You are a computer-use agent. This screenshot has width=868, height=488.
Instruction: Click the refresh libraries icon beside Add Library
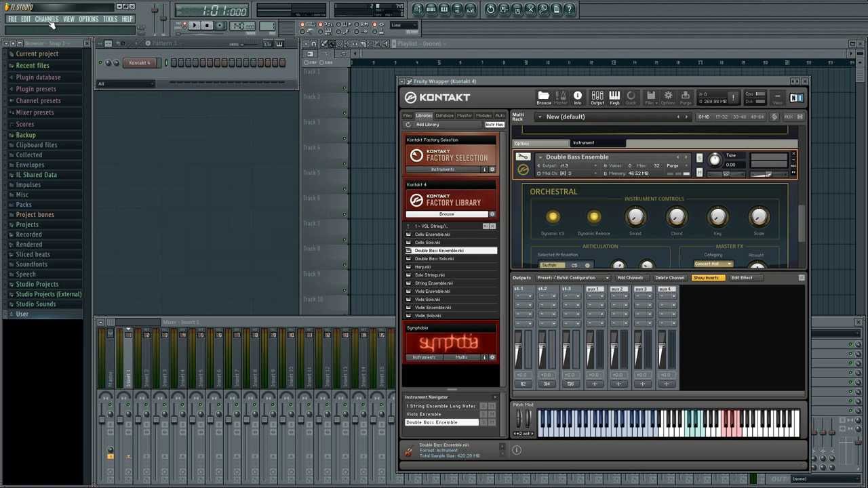click(408, 125)
